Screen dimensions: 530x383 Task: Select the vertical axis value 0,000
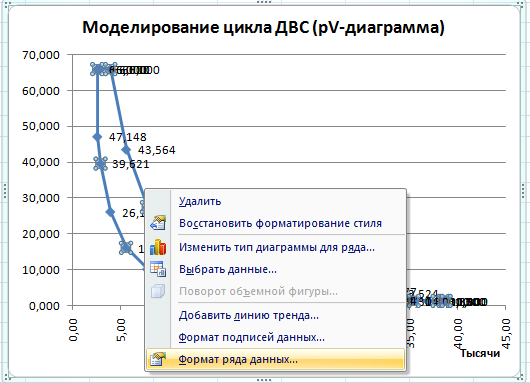pyautogui.click(x=44, y=306)
